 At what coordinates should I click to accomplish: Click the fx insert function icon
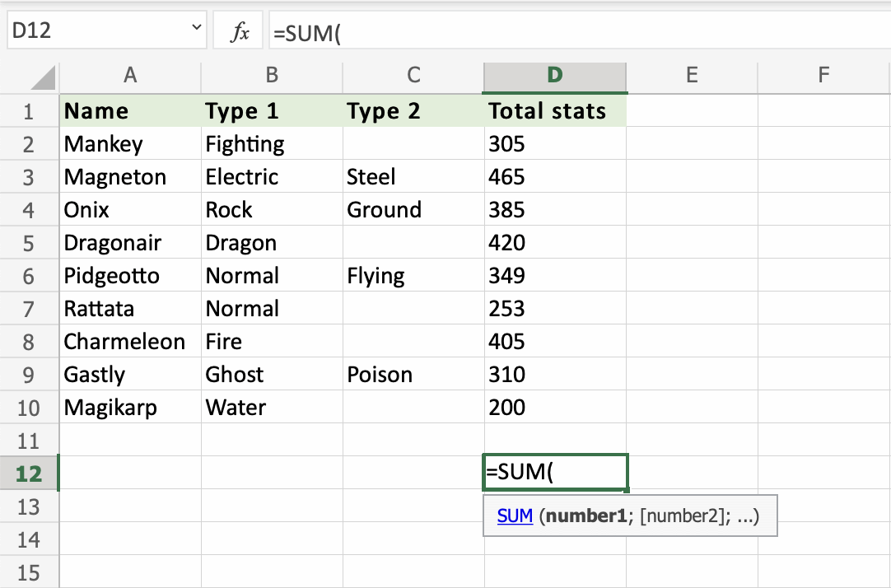coord(240,32)
